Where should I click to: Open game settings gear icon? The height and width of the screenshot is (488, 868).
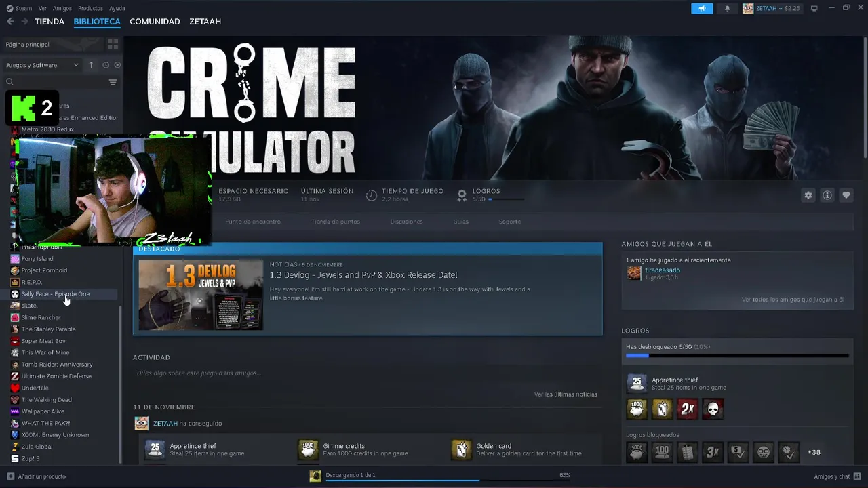coord(808,195)
